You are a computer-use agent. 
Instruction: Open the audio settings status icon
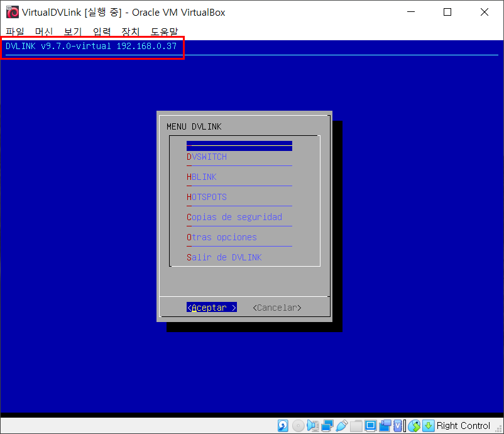313,426
